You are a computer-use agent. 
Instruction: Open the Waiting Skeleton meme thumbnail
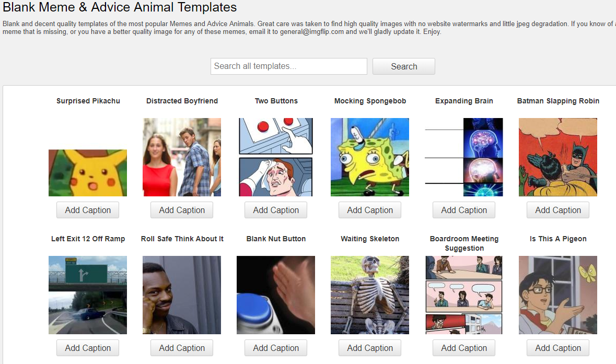(370, 295)
